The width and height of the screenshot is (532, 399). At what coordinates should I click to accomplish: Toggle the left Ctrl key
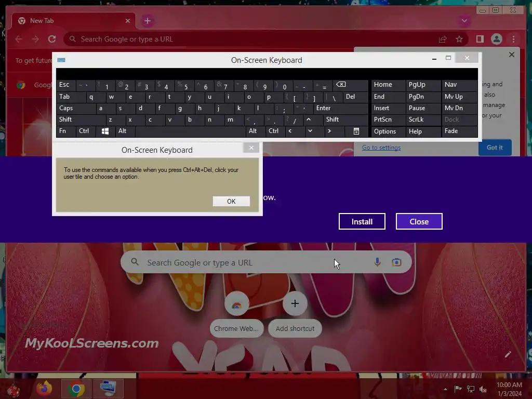86,131
